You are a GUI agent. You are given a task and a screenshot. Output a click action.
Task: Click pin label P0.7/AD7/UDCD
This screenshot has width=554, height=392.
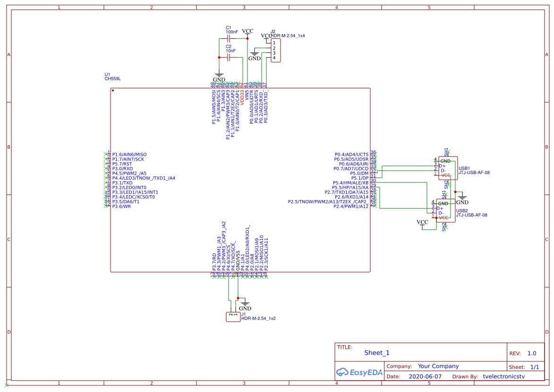click(351, 169)
